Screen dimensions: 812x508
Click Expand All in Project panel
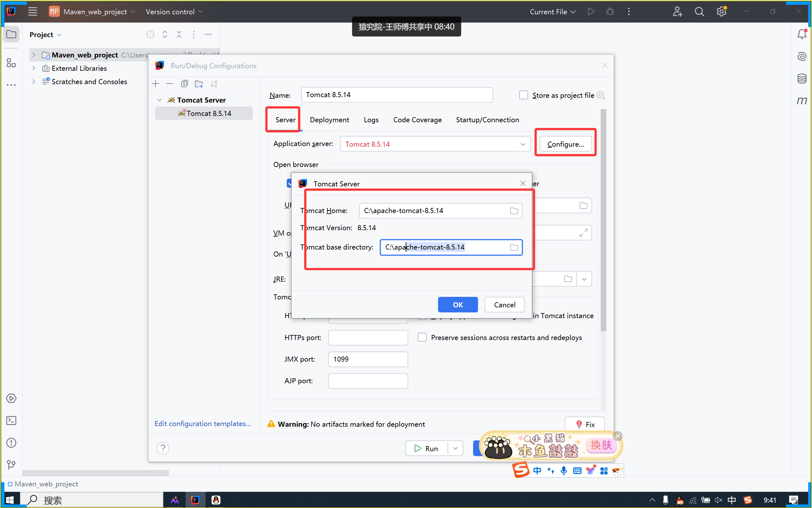165,34
